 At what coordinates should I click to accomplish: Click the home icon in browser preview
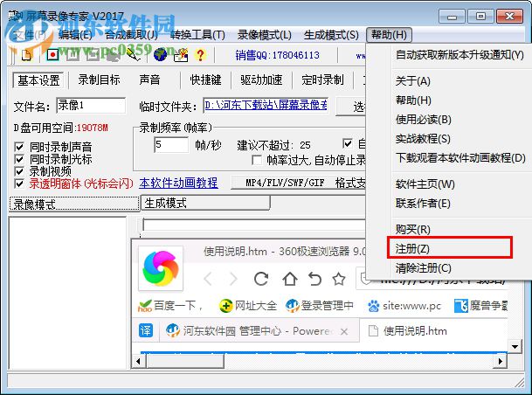[x=289, y=279]
